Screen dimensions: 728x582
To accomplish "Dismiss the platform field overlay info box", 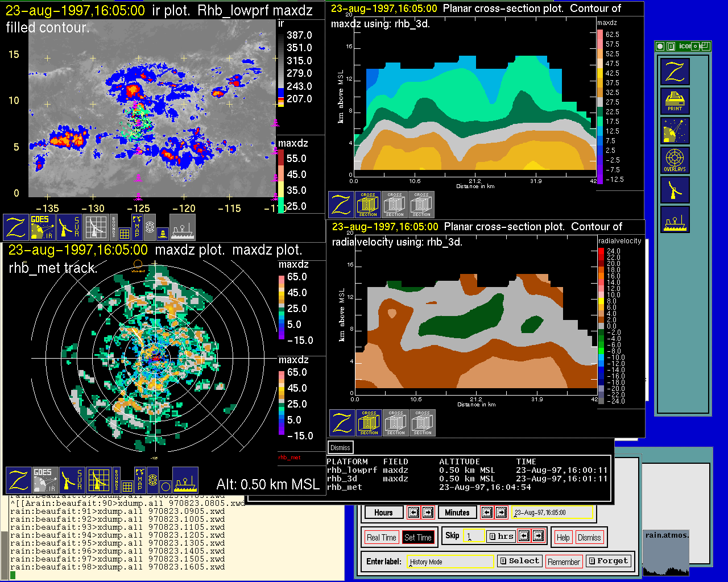I will tap(340, 448).
